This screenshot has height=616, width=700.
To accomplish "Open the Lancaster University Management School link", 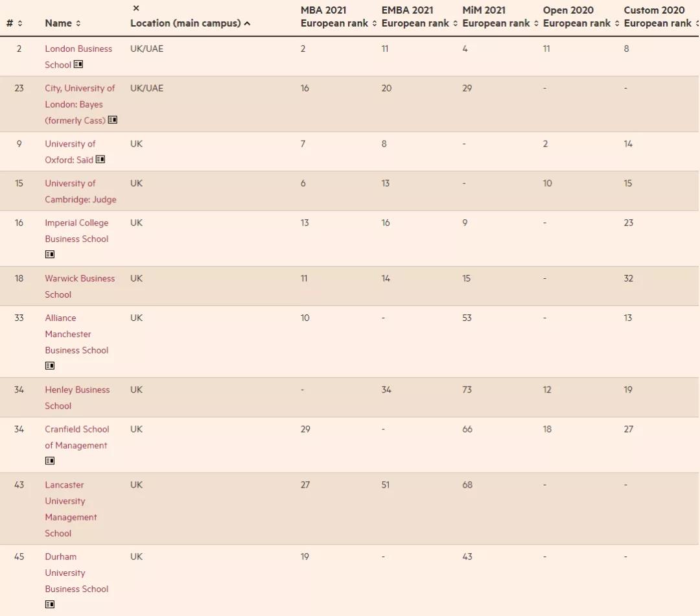I will coord(71,509).
